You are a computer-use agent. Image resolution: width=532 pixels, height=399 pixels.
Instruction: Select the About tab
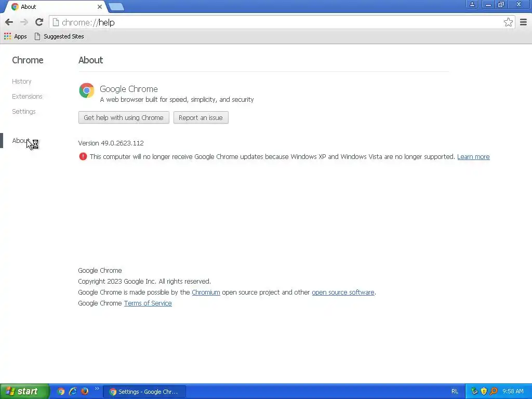click(54, 7)
